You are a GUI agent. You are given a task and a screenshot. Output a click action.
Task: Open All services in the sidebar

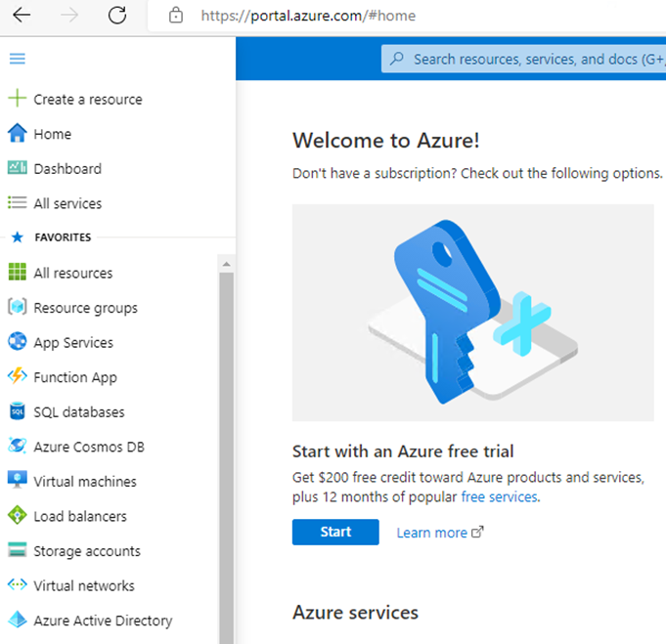tap(67, 203)
